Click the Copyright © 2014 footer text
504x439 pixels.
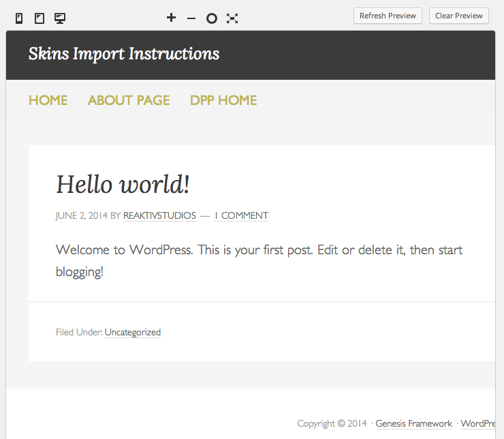coord(332,423)
